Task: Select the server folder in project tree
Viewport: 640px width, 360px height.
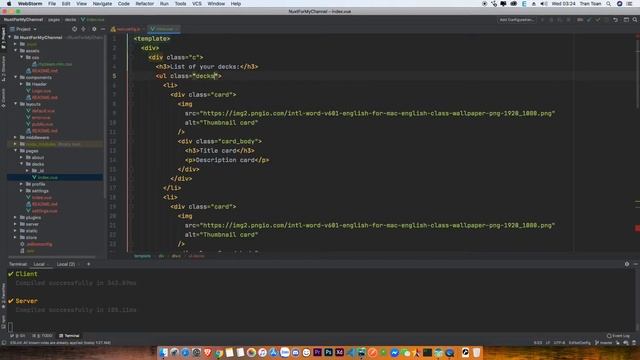Action: (32, 224)
